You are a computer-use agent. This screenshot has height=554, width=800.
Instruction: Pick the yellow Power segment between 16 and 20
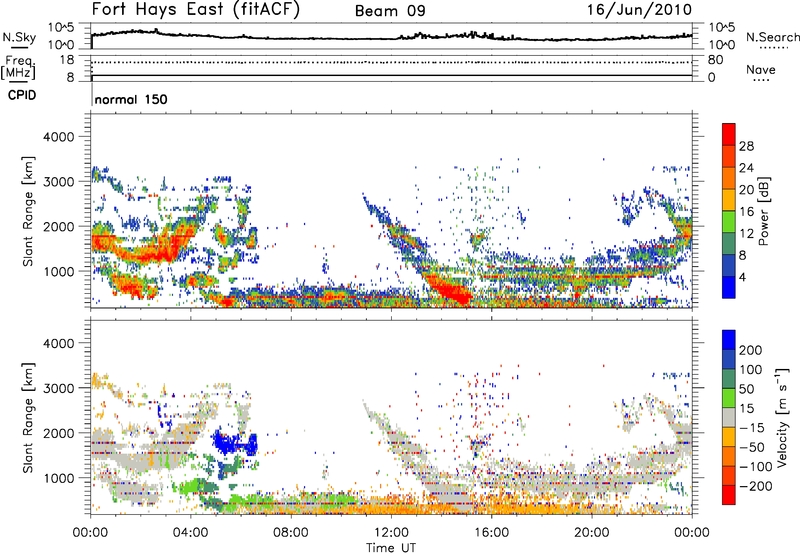tap(729, 200)
